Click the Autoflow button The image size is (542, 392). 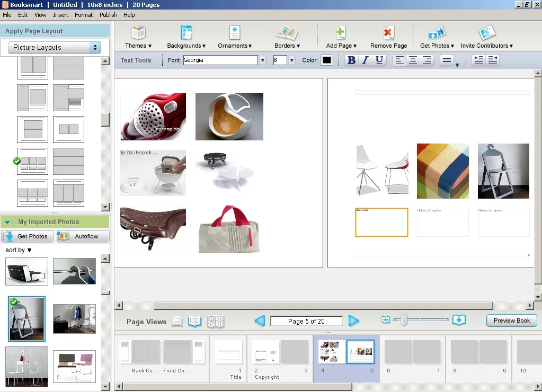point(83,236)
